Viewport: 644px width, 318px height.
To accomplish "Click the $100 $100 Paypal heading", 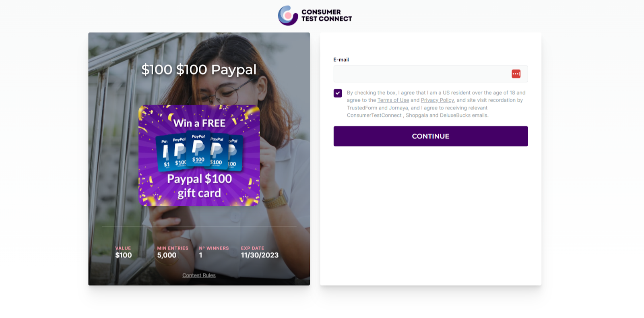I will tap(199, 70).
